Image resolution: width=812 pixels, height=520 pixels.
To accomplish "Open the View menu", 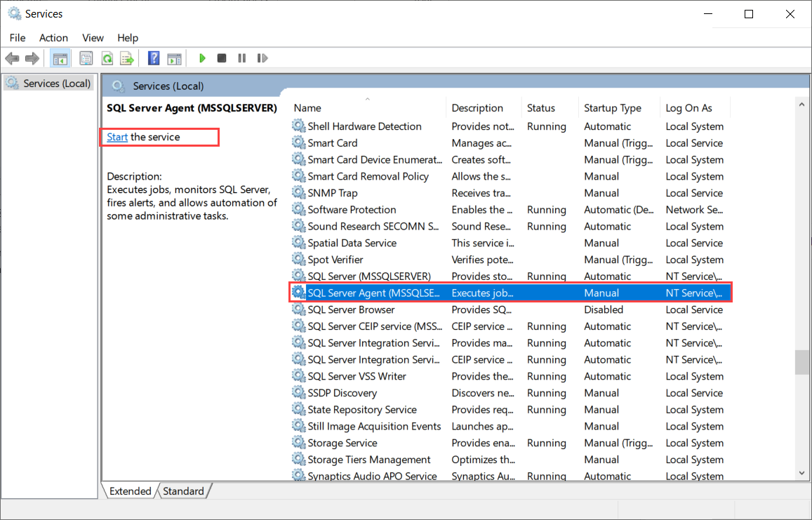I will point(93,37).
